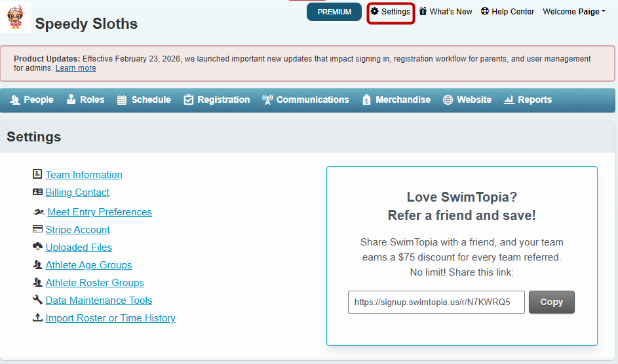This screenshot has height=364, width=618.
Task: Open the Communications menu
Action: (x=305, y=100)
